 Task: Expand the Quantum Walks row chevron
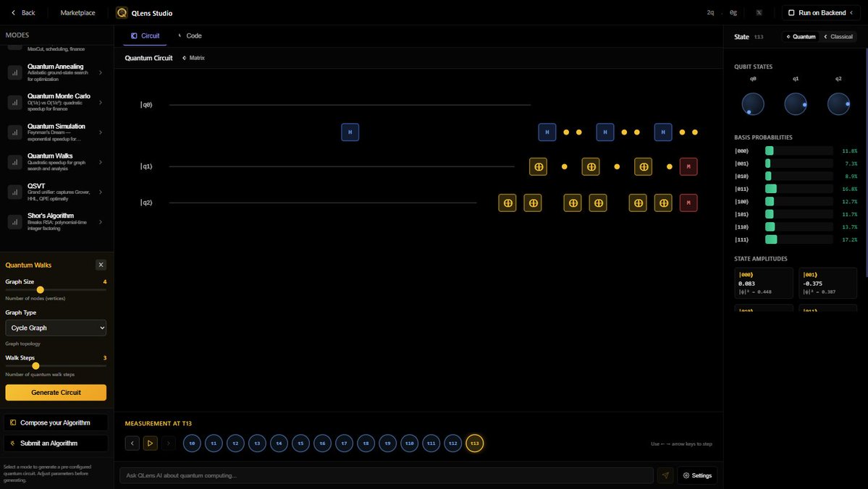(x=100, y=162)
